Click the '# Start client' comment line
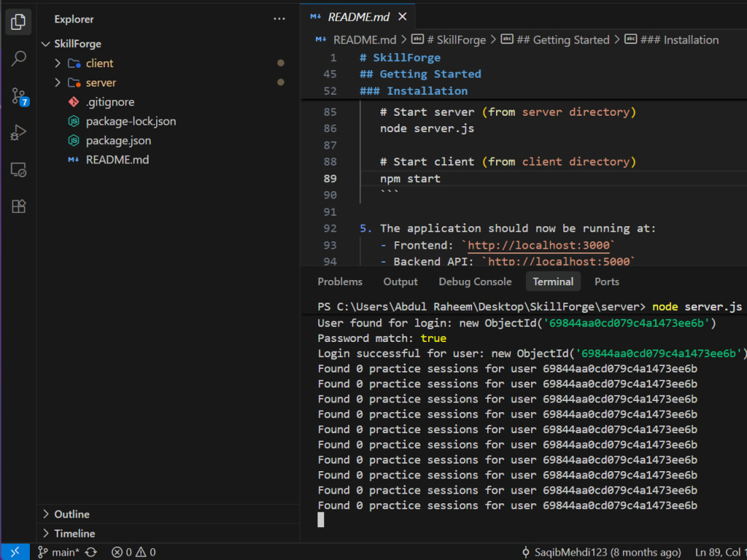 click(x=508, y=162)
